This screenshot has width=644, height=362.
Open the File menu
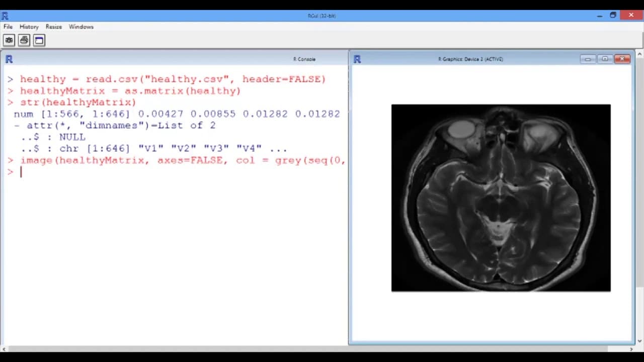coord(8,27)
